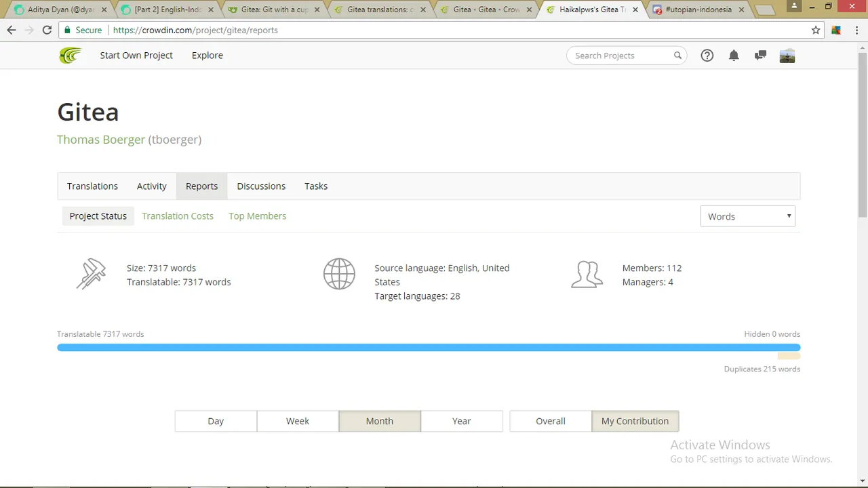Toggle the My Contribution view
Viewport: 868px width, 488px height.
tap(635, 421)
